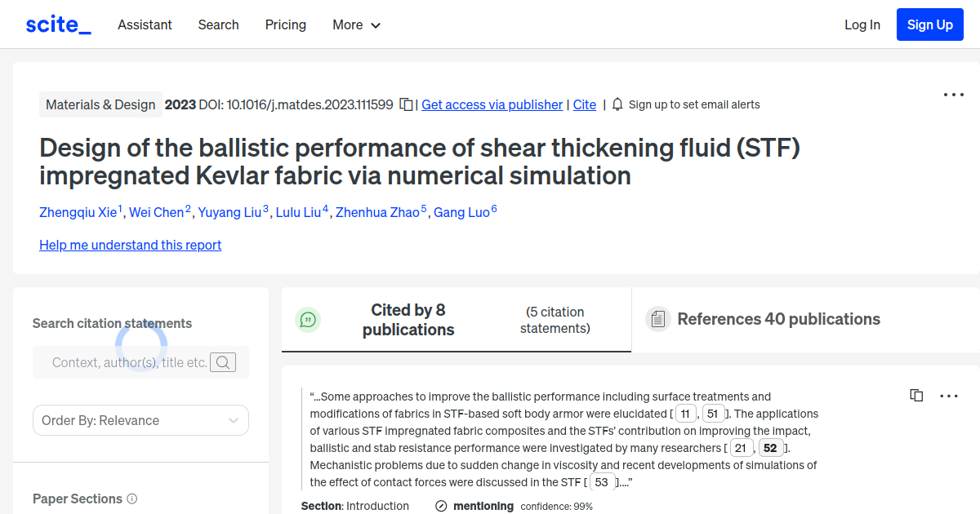980x514 pixels.
Task: Open the three-dot menu near the title
Action: coord(953,95)
